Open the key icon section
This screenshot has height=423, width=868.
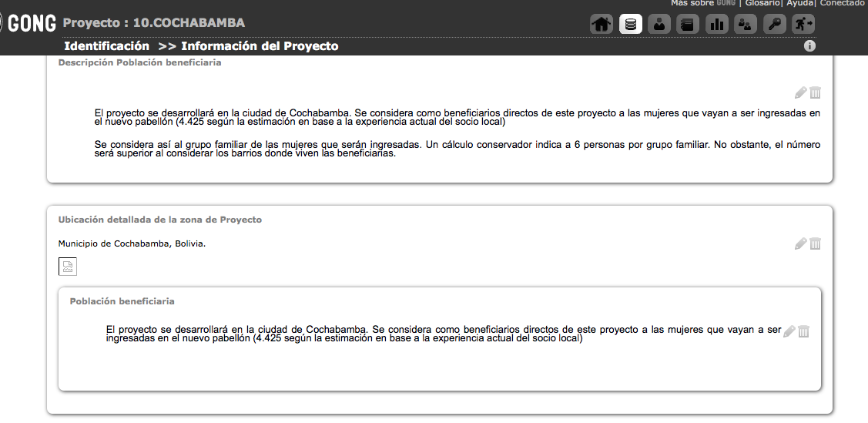(775, 25)
